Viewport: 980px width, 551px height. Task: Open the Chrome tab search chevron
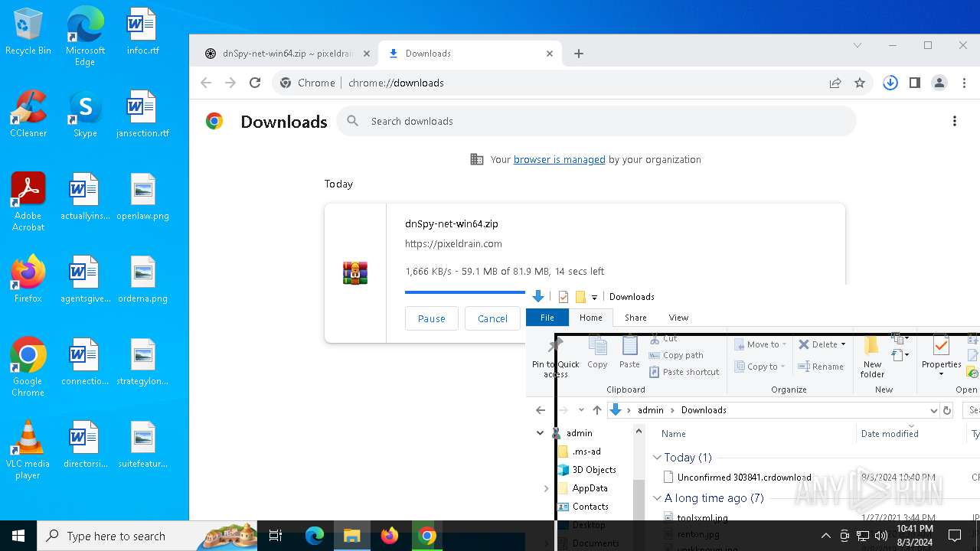coord(857,45)
